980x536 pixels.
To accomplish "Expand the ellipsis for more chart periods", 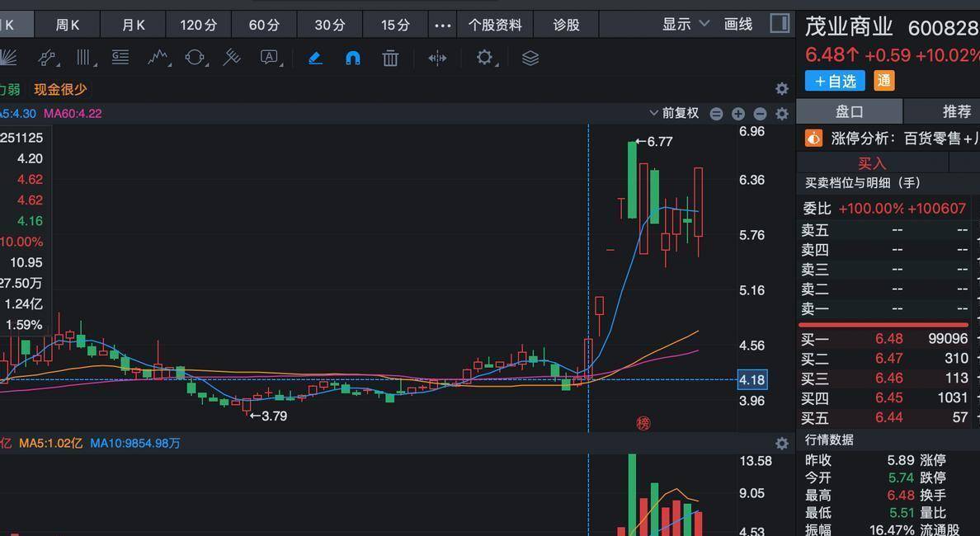I will (x=442, y=25).
